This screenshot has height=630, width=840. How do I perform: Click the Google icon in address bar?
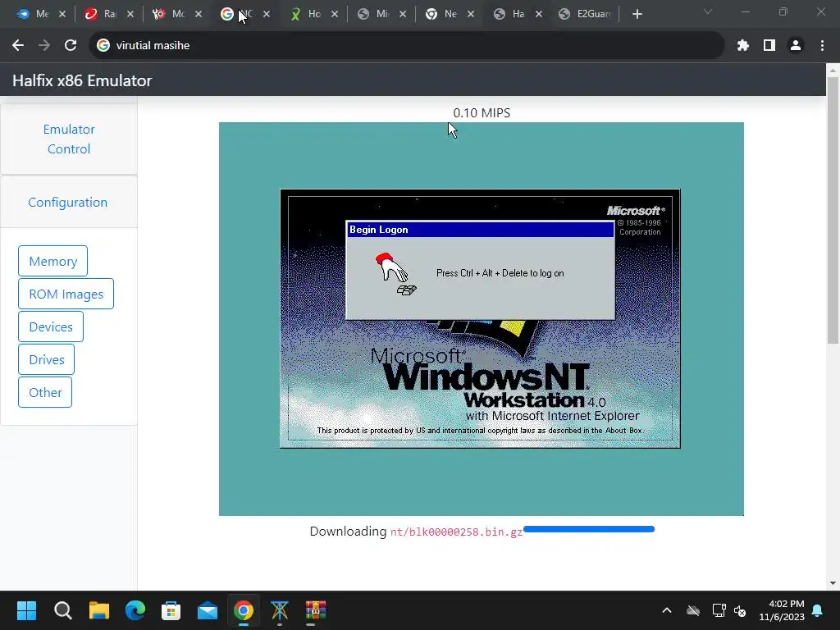[x=103, y=46]
